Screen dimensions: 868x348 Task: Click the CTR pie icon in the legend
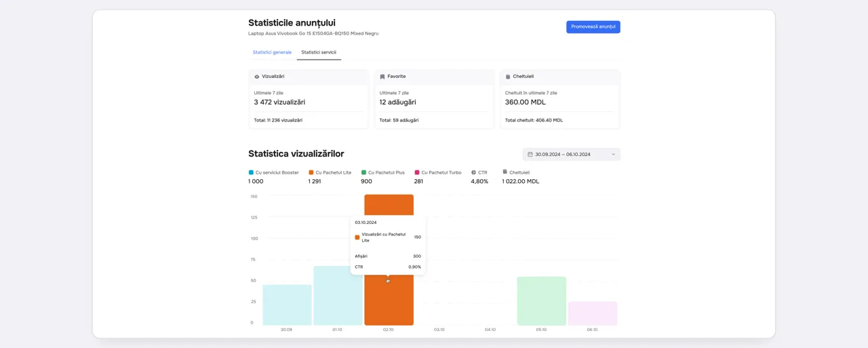pyautogui.click(x=473, y=172)
